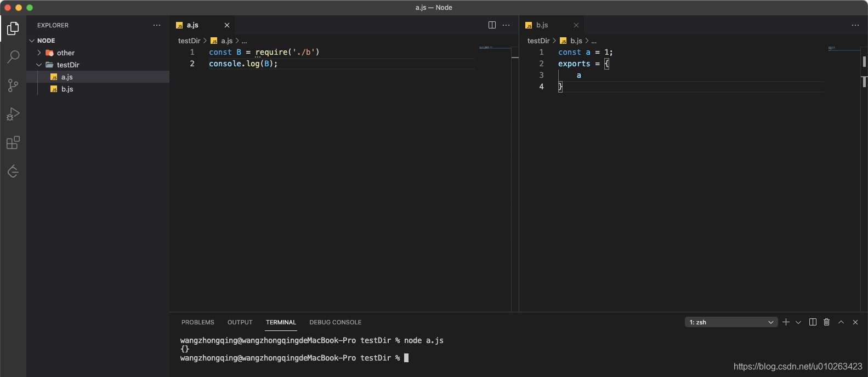This screenshot has height=377, width=868.
Task: Split the a.js editor to the right
Action: click(x=492, y=25)
